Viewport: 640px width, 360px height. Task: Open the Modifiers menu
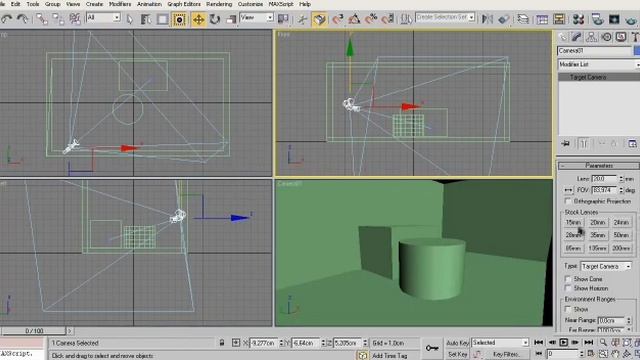coord(120,4)
